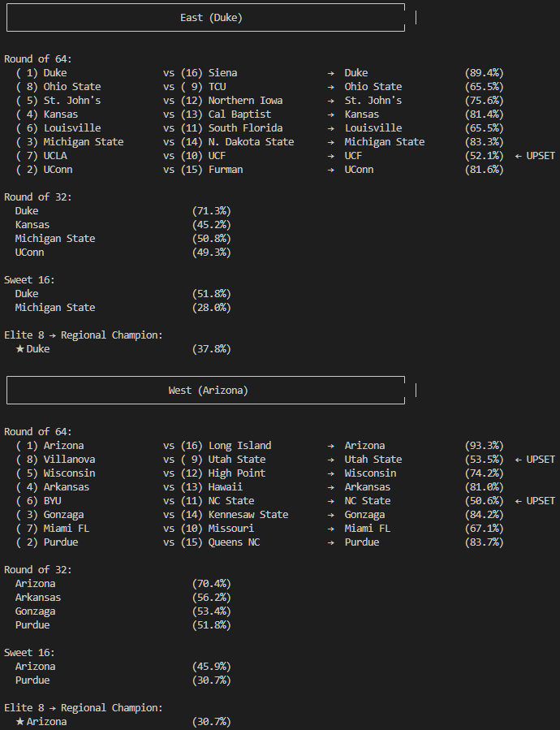
Task: Click the "(81.6%)" UConn probability
Action: tap(485, 170)
